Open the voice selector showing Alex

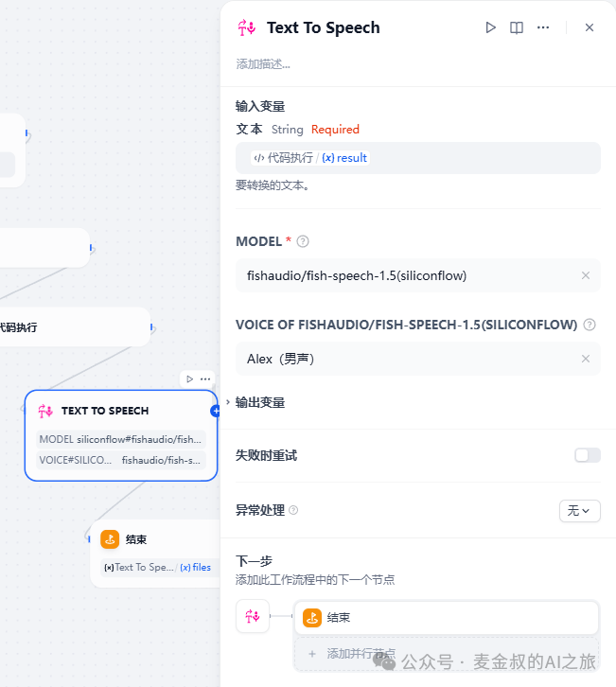click(x=407, y=359)
